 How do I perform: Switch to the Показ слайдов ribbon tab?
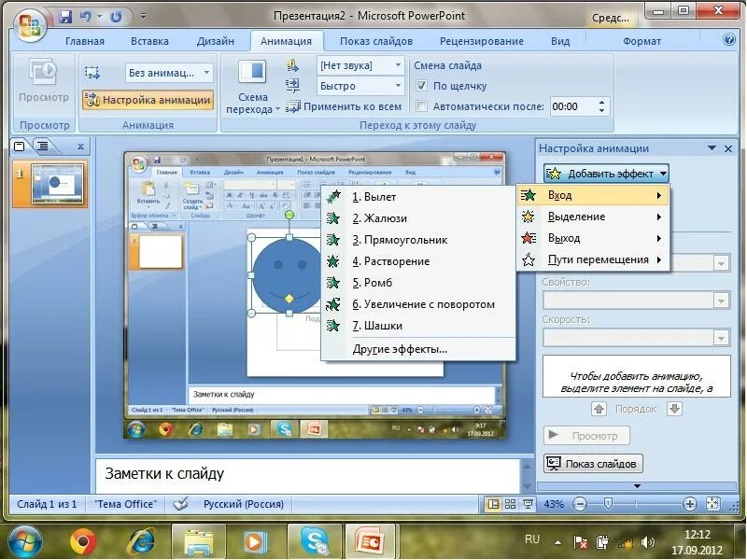[x=376, y=41]
